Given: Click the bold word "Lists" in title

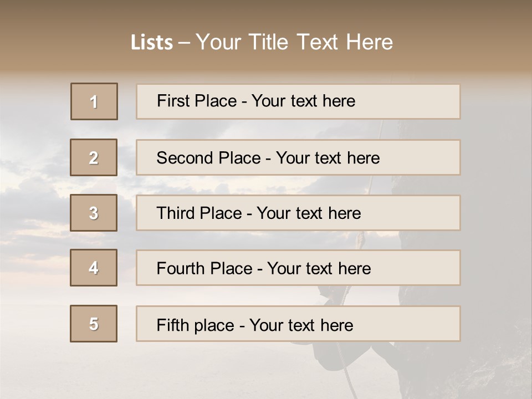Looking at the screenshot, I should pyautogui.click(x=152, y=43).
